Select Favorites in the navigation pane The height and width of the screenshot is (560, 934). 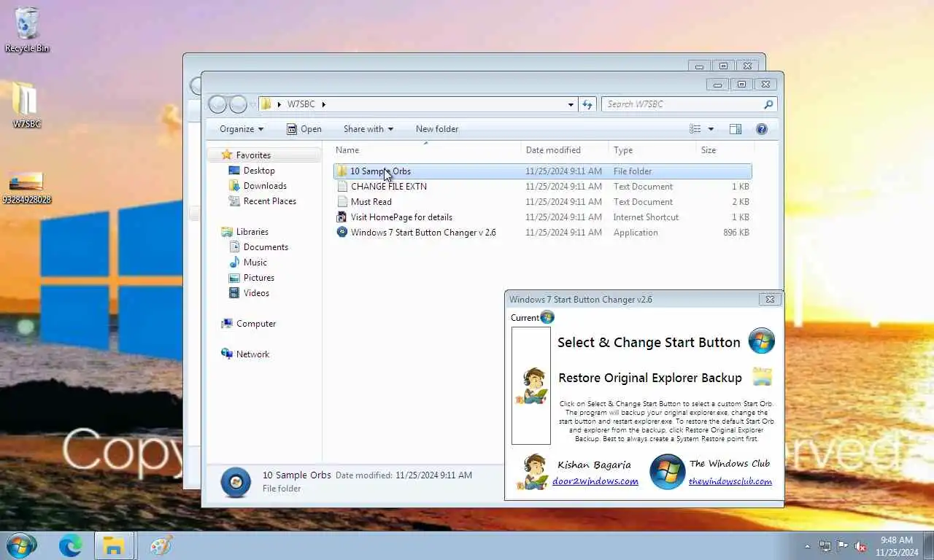253,155
